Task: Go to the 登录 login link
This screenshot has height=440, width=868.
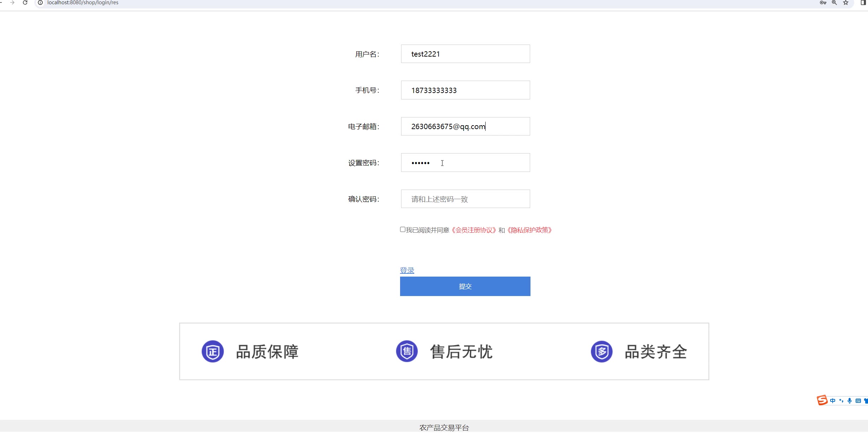Action: [407, 270]
